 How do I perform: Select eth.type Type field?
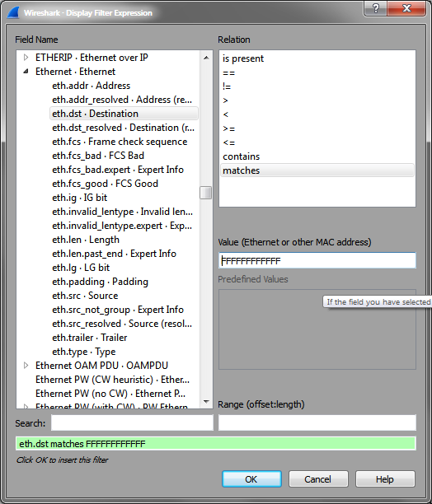coord(83,352)
